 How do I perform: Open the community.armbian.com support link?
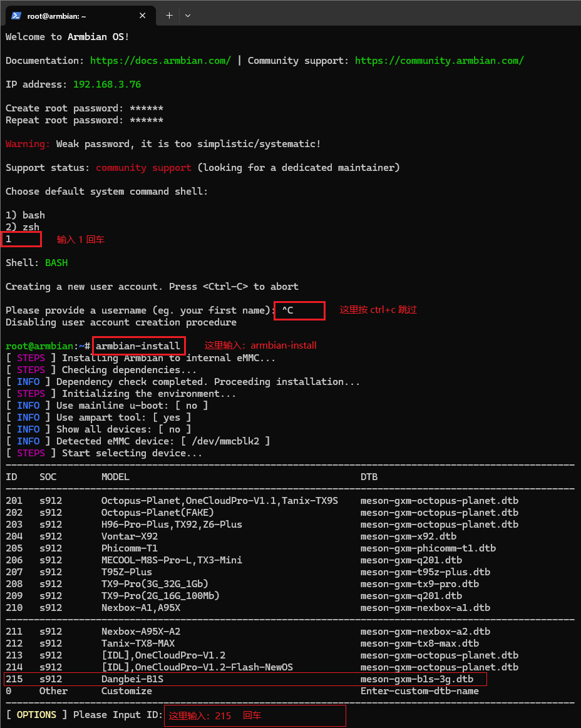(440, 60)
